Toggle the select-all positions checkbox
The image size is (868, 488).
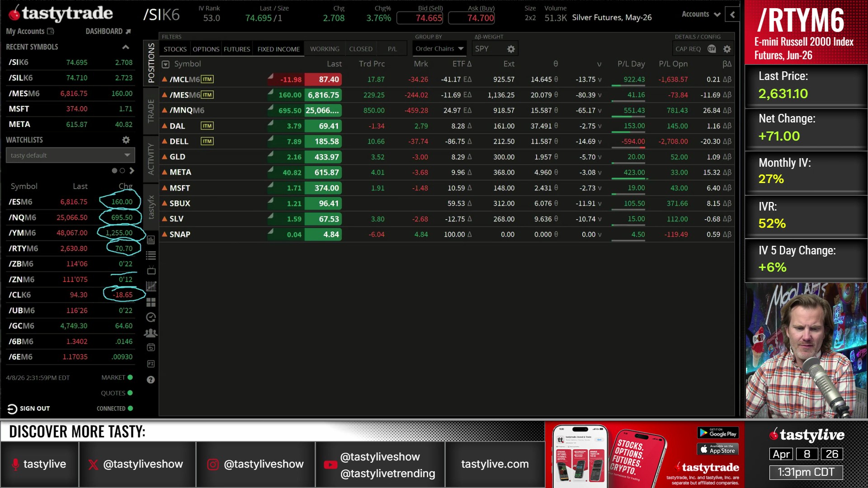[x=166, y=65]
